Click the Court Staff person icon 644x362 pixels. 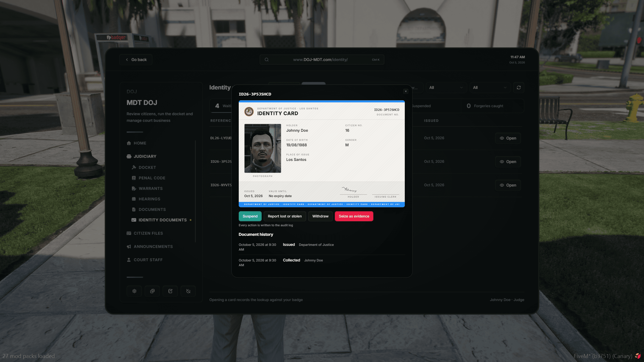pyautogui.click(x=129, y=260)
